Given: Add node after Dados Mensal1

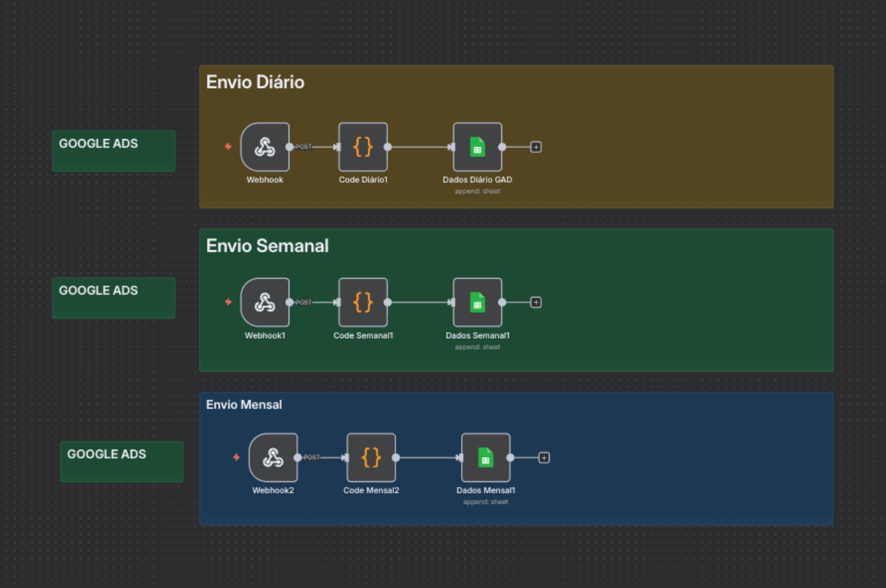Looking at the screenshot, I should click(544, 457).
